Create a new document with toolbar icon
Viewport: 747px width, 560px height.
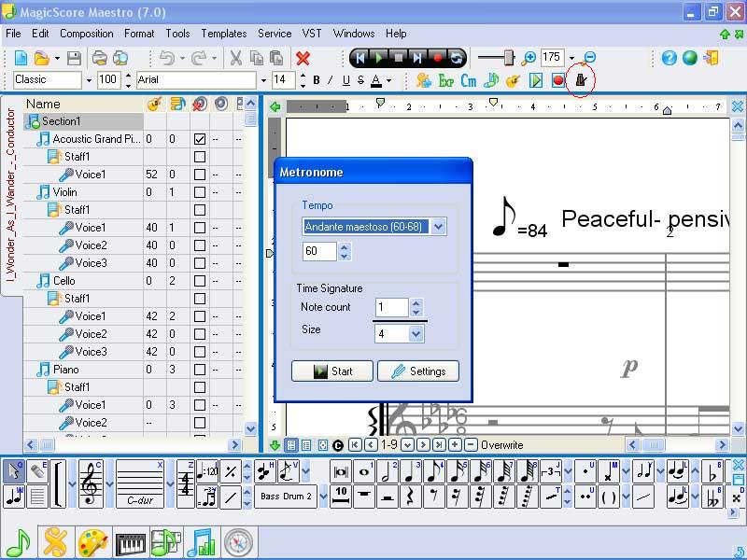click(x=21, y=58)
